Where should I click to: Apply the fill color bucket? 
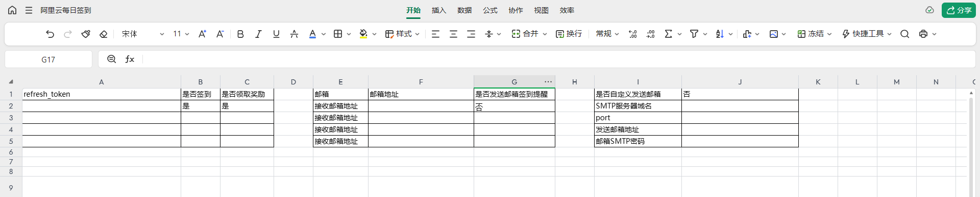[363, 34]
